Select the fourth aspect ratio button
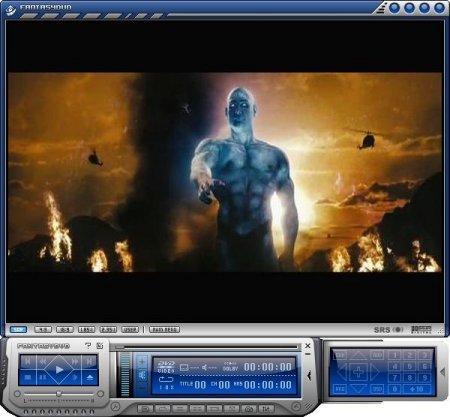The width and height of the screenshot is (450, 417). [x=86, y=330]
